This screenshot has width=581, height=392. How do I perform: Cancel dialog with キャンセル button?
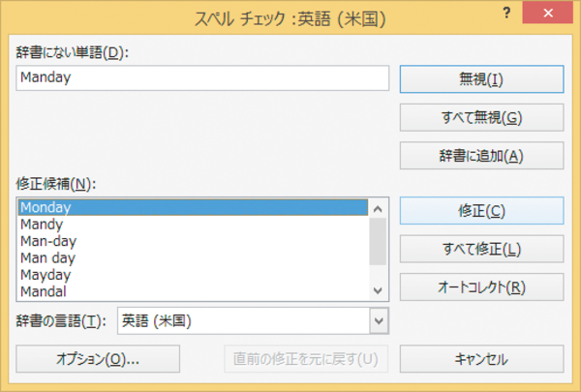tap(481, 359)
